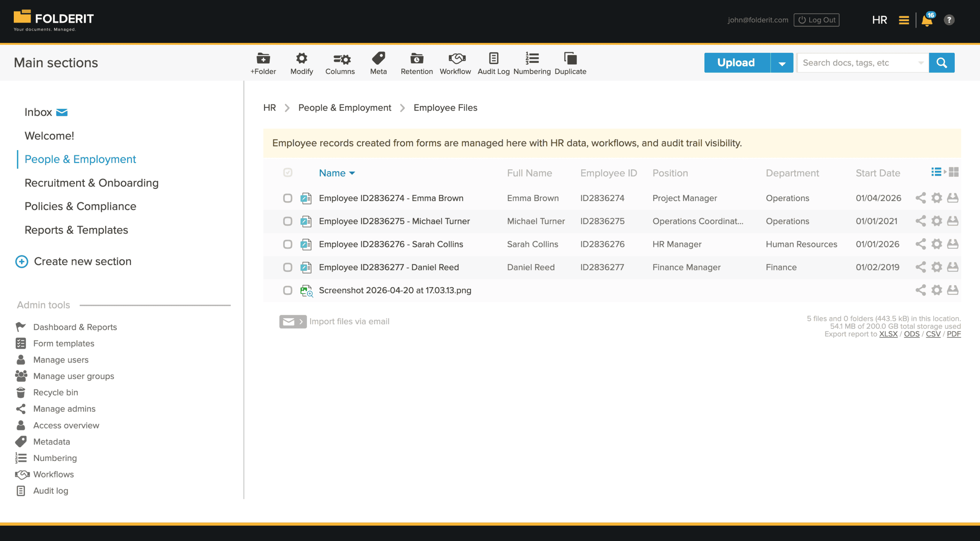
Task: Open the search options dropdown arrow
Action: coord(921,63)
